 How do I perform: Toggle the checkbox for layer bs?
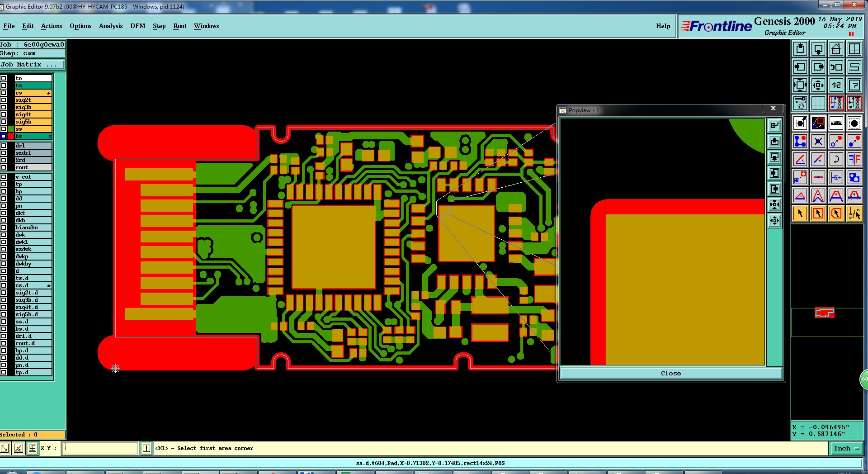pos(4,136)
